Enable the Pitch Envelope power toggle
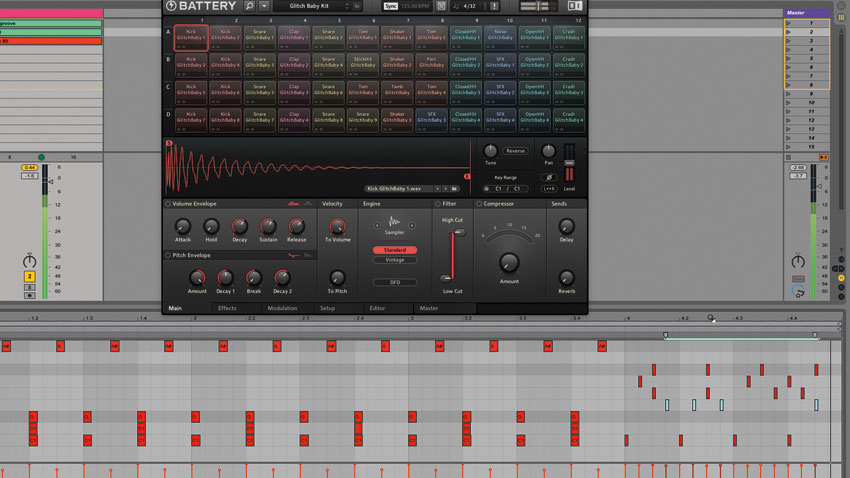Image resolution: width=850 pixels, height=478 pixels. coord(168,255)
